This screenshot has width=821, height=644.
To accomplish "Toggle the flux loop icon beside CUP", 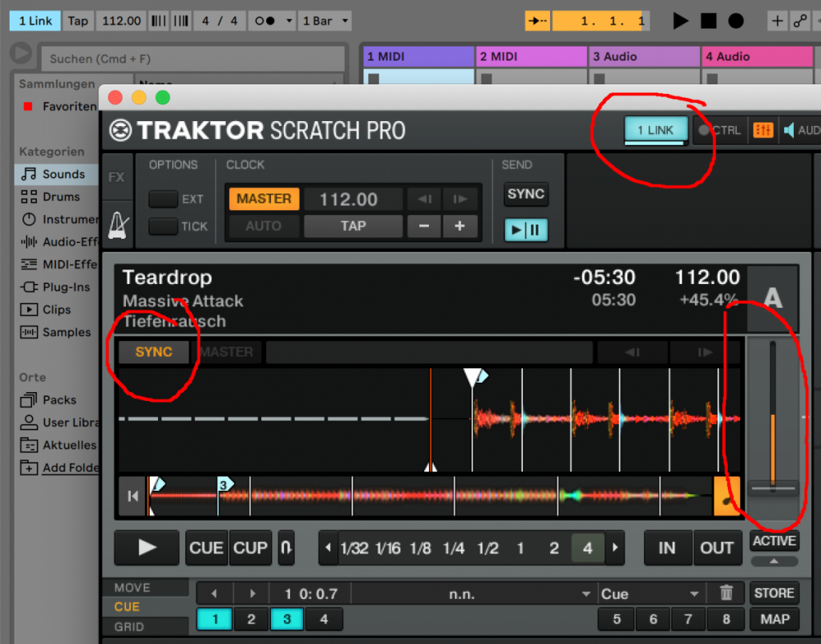I will tap(286, 548).
